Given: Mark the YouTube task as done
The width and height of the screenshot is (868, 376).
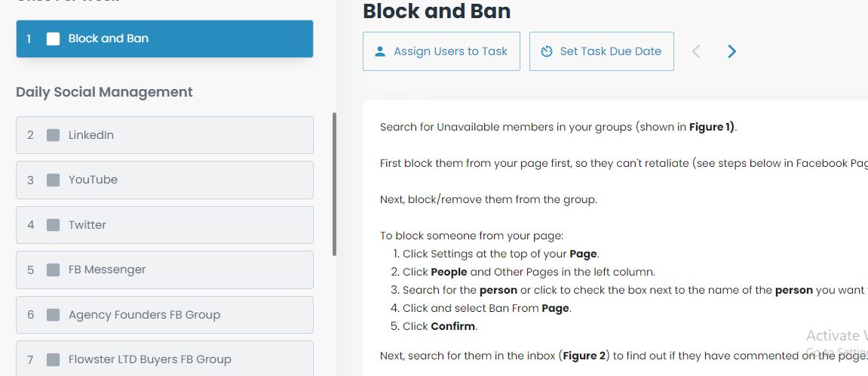Looking at the screenshot, I should tap(53, 180).
